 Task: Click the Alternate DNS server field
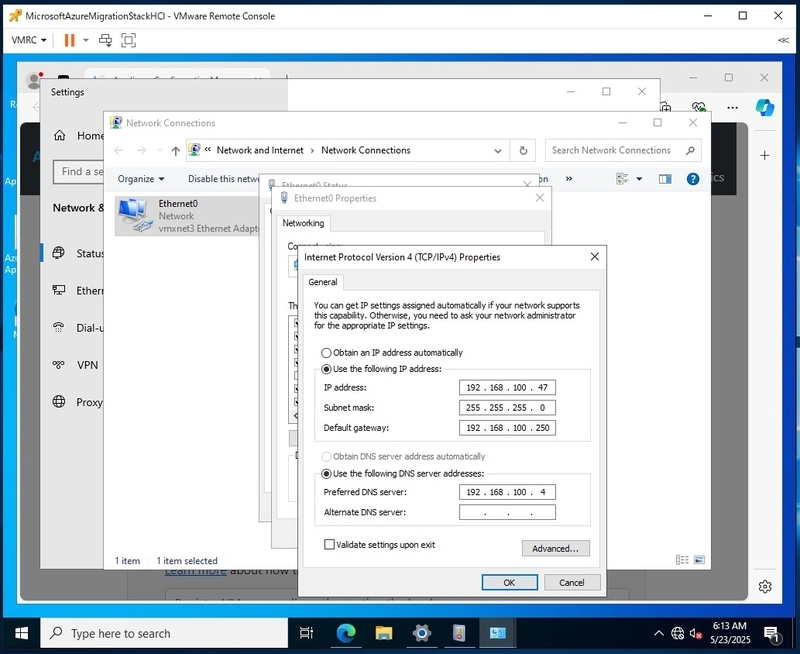point(507,512)
